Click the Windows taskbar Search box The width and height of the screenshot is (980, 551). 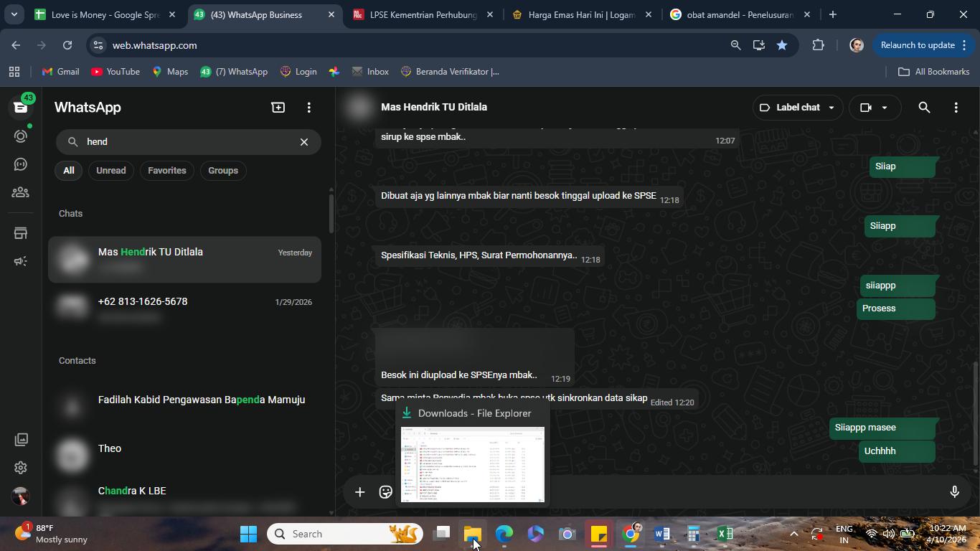tap(344, 534)
